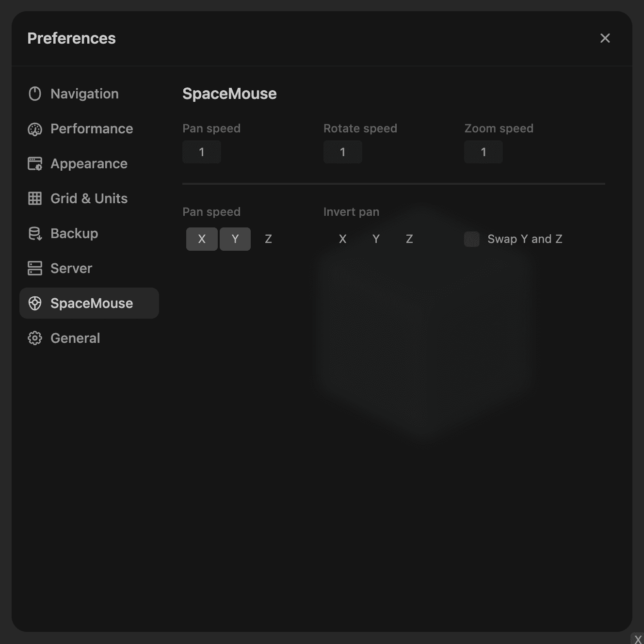Viewport: 644px width, 644px height.
Task: Close the Preferences dialog
Action: [605, 38]
